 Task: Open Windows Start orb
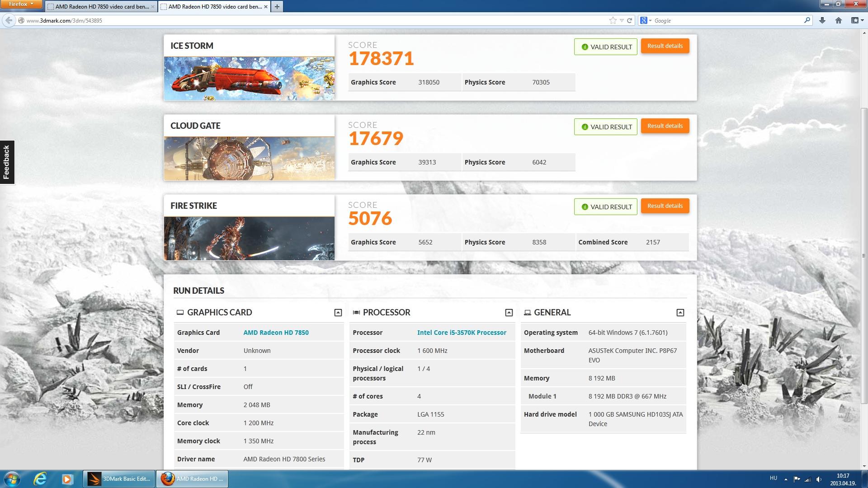tap(12, 479)
